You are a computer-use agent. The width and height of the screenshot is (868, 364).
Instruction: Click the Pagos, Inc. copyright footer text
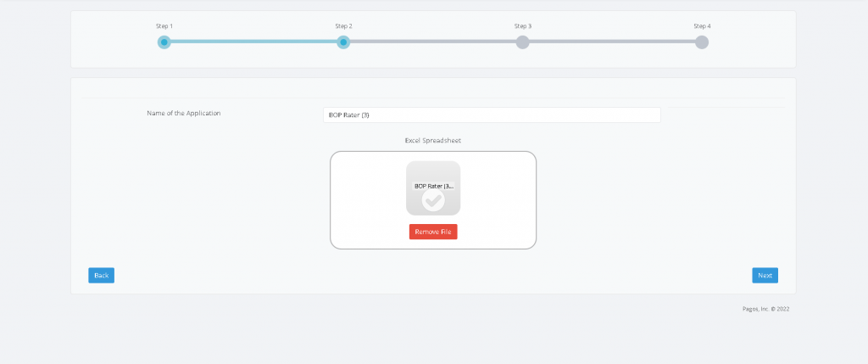click(765, 309)
